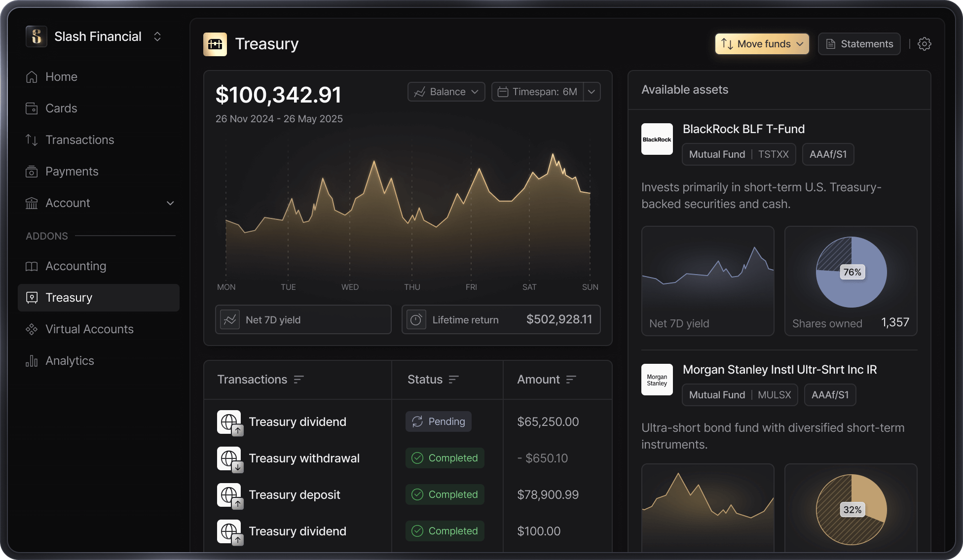The width and height of the screenshot is (963, 560).
Task: Expand the Timespan chevron dropdown
Action: pyautogui.click(x=592, y=92)
